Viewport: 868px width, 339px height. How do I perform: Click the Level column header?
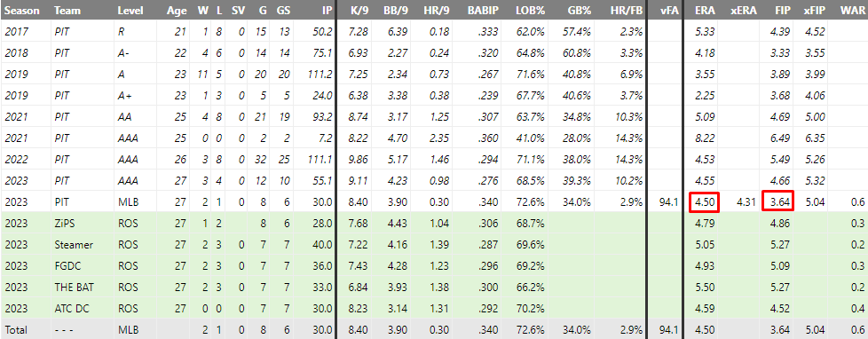[130, 11]
